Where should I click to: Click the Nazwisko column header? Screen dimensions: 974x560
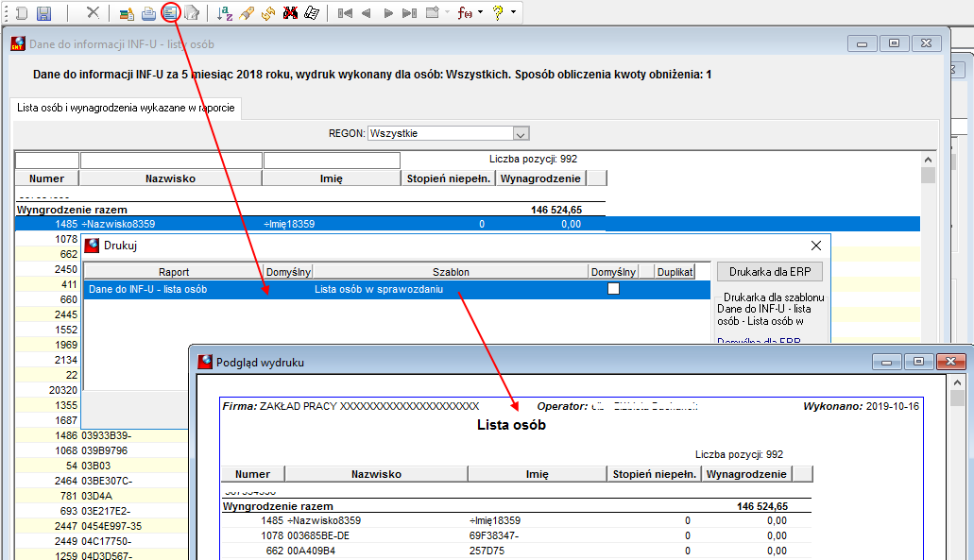click(170, 178)
